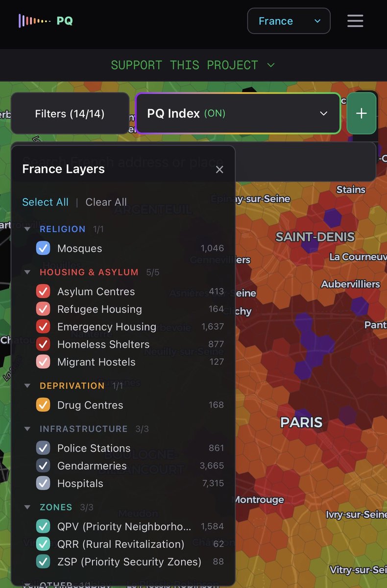The height and width of the screenshot is (588, 387).
Task: Click the ZONES category heading
Action: click(x=56, y=507)
